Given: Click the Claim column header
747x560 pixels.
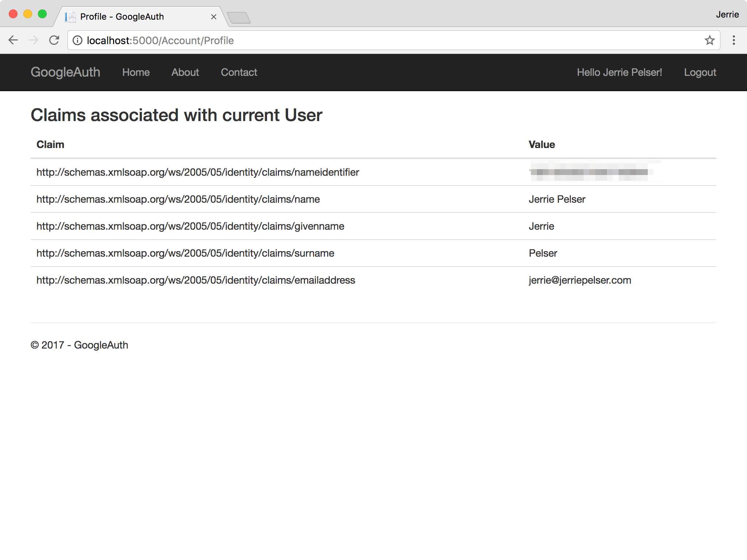Looking at the screenshot, I should click(50, 144).
